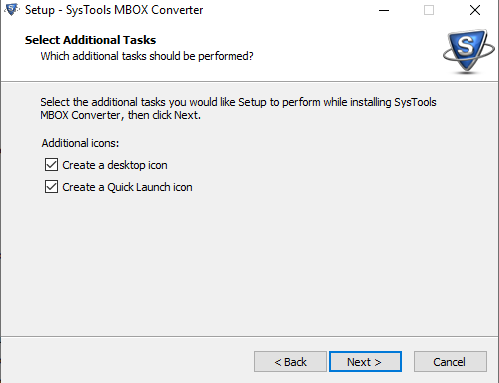Click 'Which additional tasks should be performed?' text
Screen dimensions: 499x383
(147, 56)
